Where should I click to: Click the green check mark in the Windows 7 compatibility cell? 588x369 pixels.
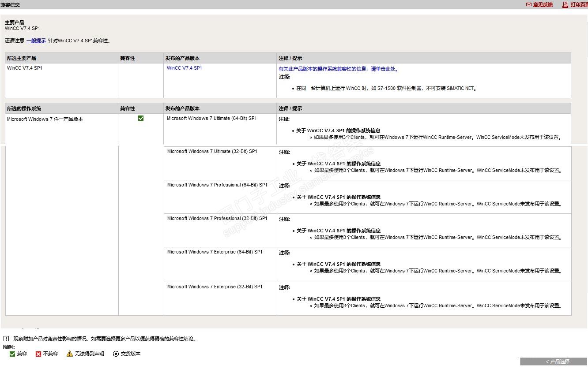(x=141, y=118)
